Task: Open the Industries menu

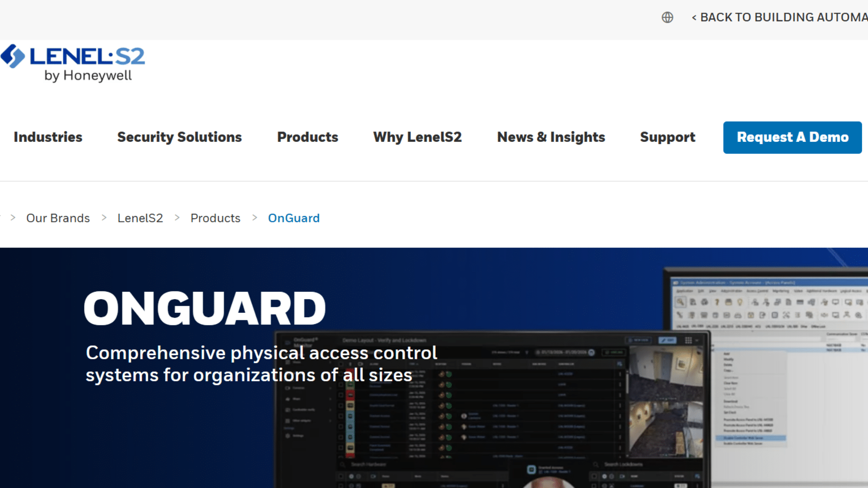Action: tap(48, 137)
